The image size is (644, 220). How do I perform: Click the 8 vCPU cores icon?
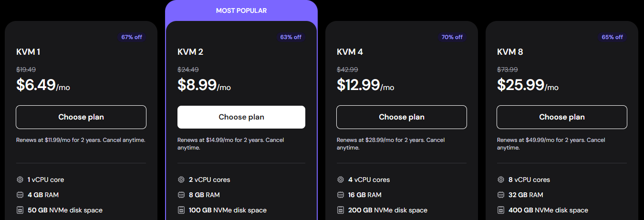pyautogui.click(x=501, y=180)
